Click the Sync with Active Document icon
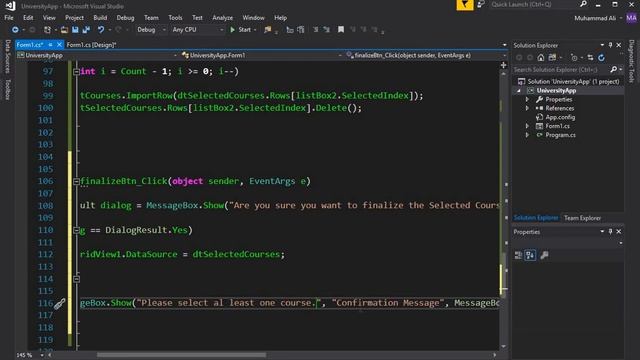This screenshot has width=640, height=360. click(590, 58)
